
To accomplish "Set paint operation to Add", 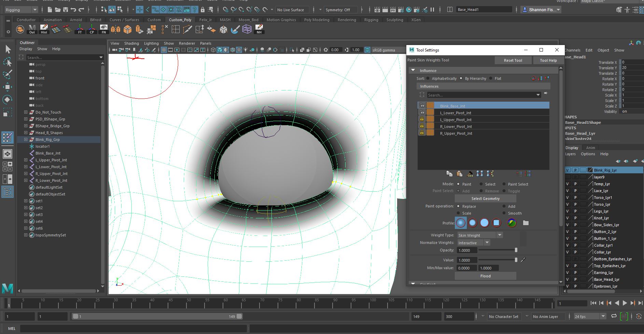I will (504, 206).
